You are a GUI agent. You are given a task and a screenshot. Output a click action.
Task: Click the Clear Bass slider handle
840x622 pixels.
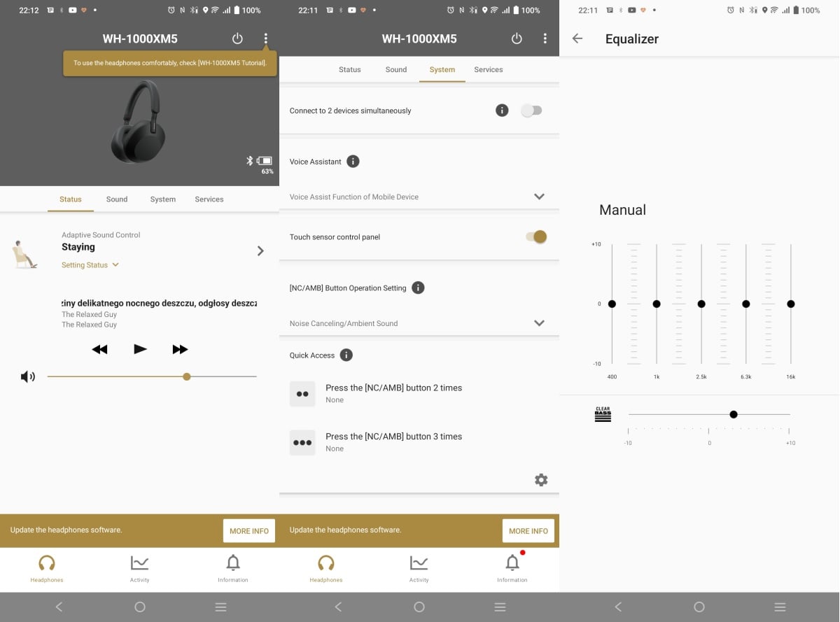tap(734, 414)
